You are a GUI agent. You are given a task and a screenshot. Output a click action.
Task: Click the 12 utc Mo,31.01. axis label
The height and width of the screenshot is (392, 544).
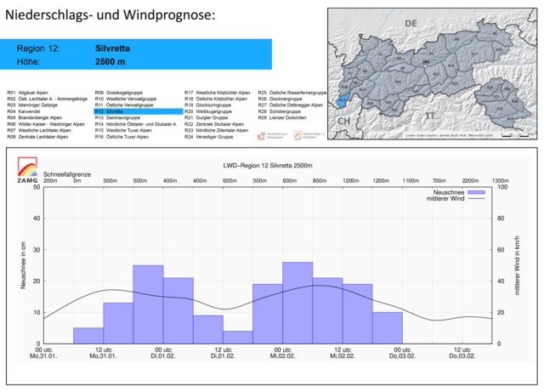click(104, 353)
